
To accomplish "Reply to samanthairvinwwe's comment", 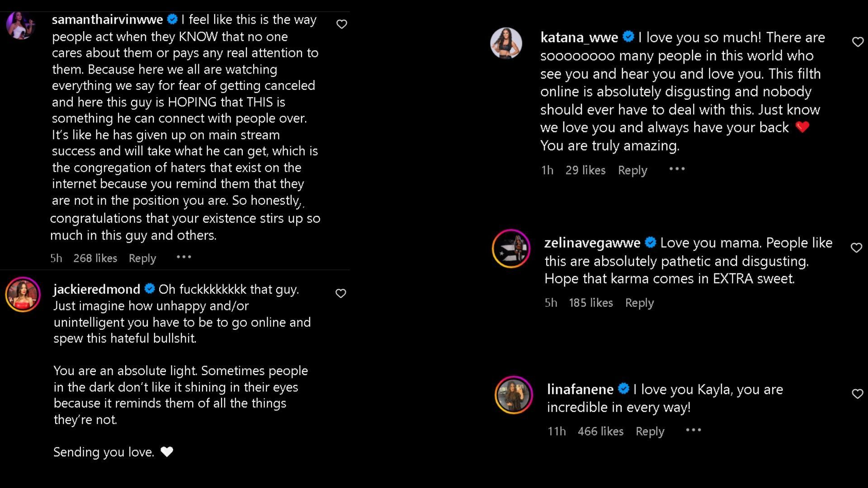I will click(x=142, y=258).
